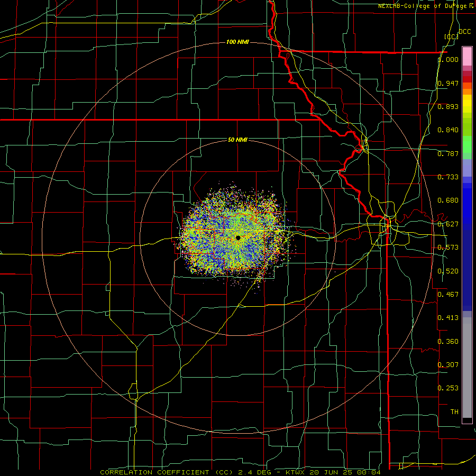Click the 0.840 scale value
This screenshot has height=476, width=476.
coord(448,130)
